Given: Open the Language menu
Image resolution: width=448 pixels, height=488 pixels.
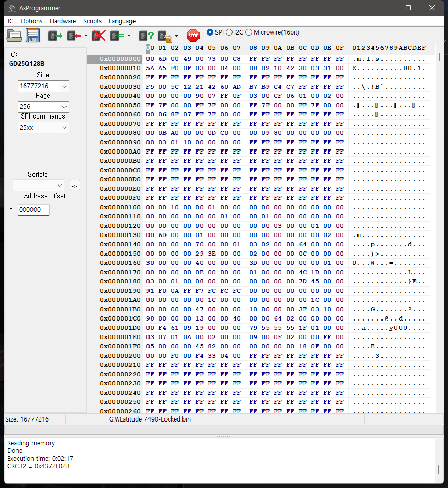Looking at the screenshot, I should click(x=122, y=21).
